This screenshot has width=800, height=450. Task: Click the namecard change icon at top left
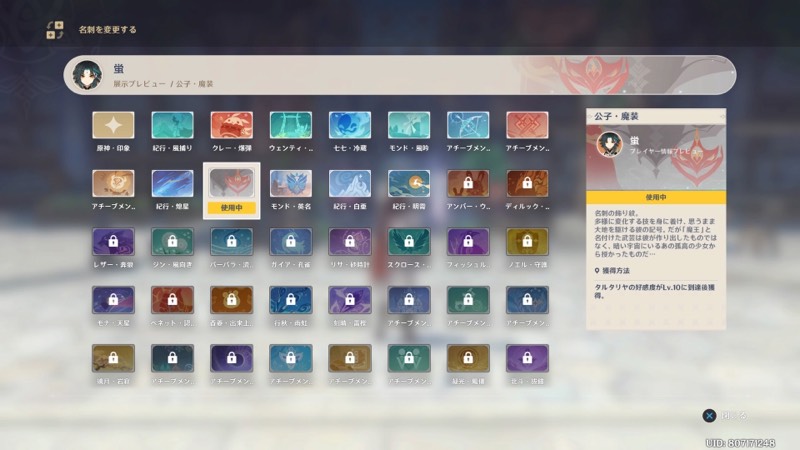click(x=55, y=30)
